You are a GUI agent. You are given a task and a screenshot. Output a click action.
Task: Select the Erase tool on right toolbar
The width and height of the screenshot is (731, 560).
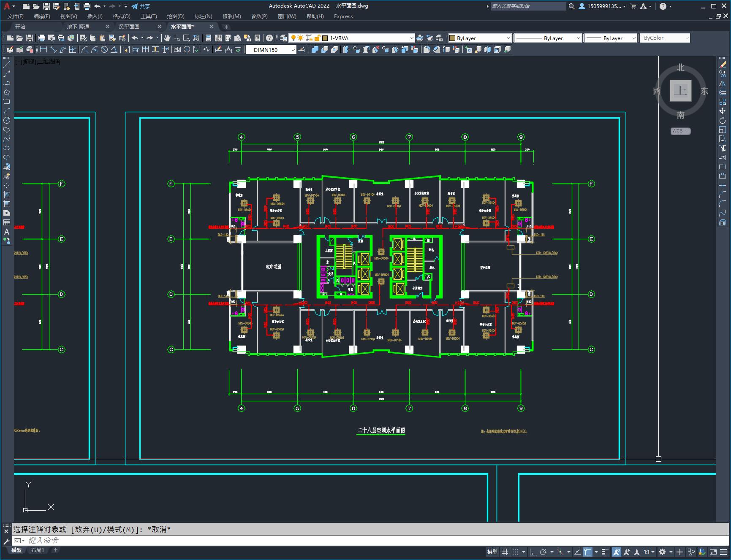coord(723,65)
